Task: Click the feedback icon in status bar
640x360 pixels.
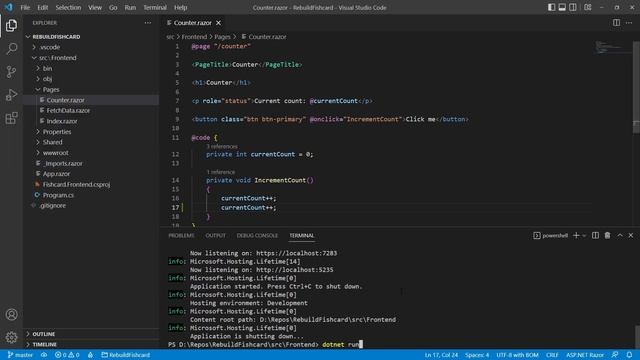Action: pyautogui.click(x=615, y=355)
